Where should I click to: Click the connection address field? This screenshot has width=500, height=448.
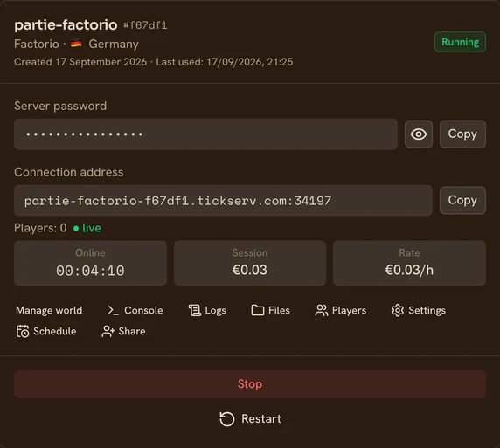click(223, 201)
